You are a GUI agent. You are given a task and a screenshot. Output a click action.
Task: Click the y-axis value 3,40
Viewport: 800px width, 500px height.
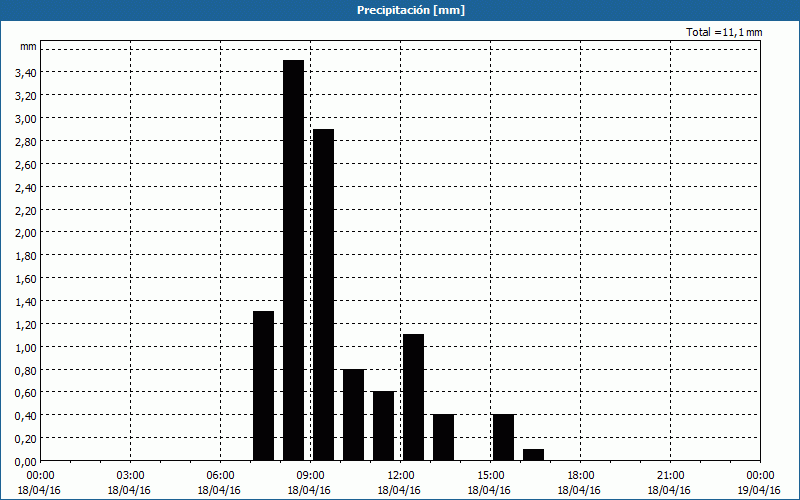[26, 73]
